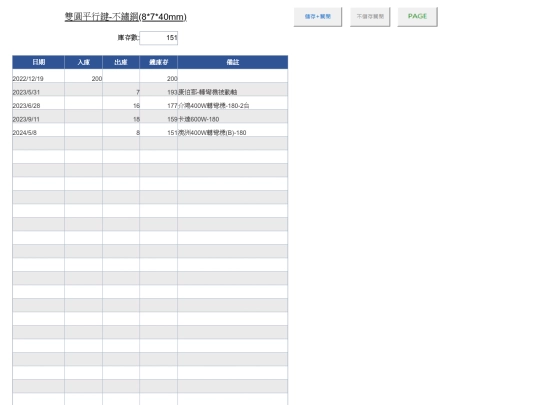Select the total-stock cell 151 in 2024/5/8 row
Screen dimensions: 540x405
tap(158, 130)
